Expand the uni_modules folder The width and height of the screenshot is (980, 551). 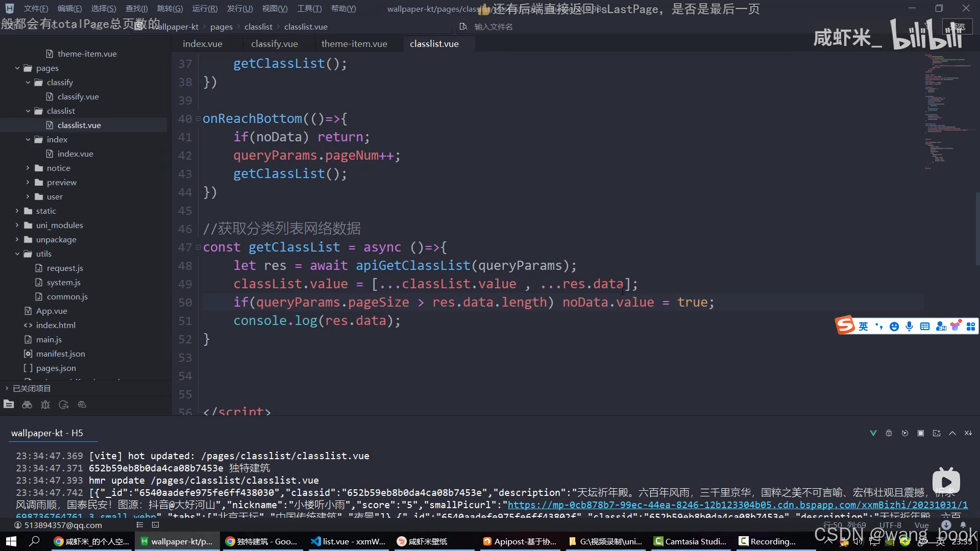(17, 225)
